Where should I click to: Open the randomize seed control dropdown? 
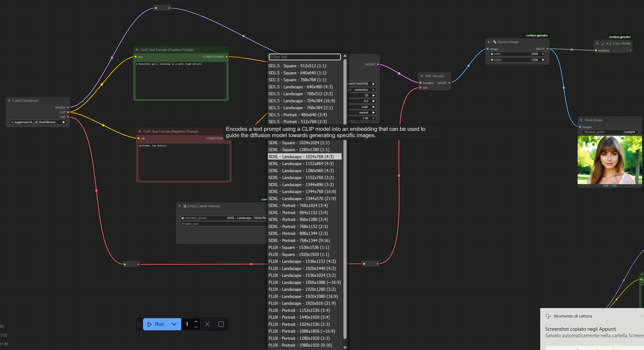(x=362, y=90)
